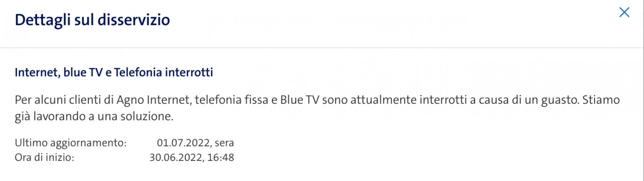
Task: Click the word "Stiamo" ending the first line
Action: point(601,100)
